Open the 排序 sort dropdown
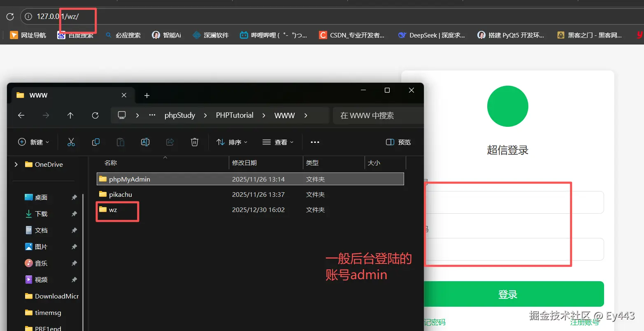The height and width of the screenshot is (331, 644). click(x=232, y=142)
